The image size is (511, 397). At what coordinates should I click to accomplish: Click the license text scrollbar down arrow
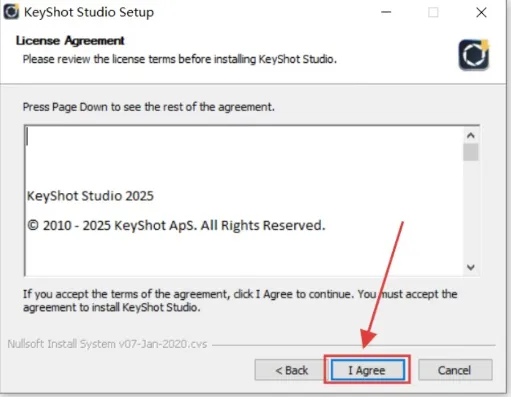pyautogui.click(x=471, y=267)
